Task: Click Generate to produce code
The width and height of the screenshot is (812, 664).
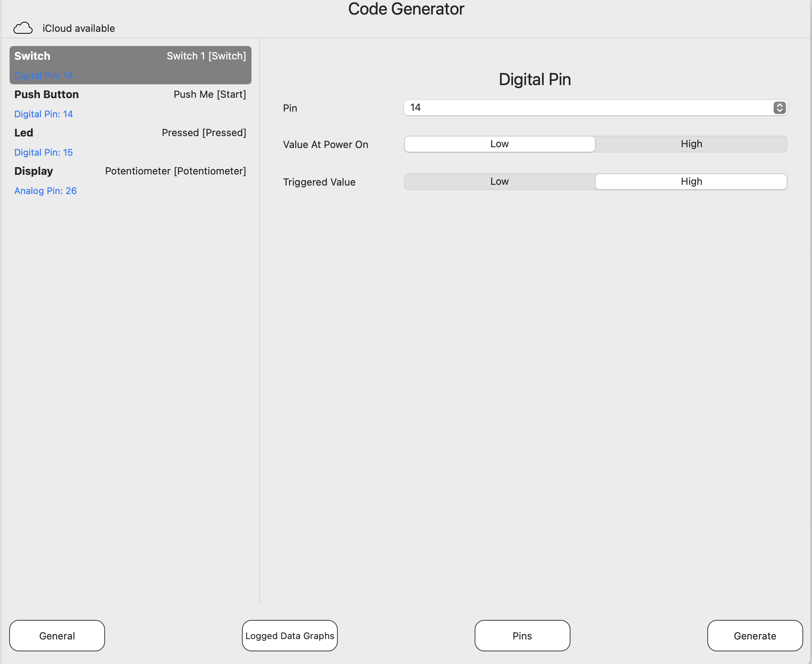Action: [x=754, y=635]
